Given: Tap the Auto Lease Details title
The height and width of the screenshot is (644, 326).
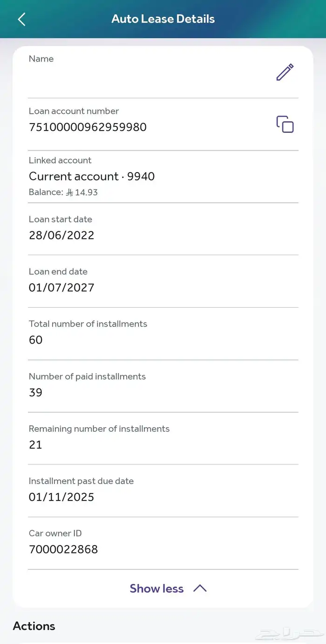Looking at the screenshot, I should [163, 19].
